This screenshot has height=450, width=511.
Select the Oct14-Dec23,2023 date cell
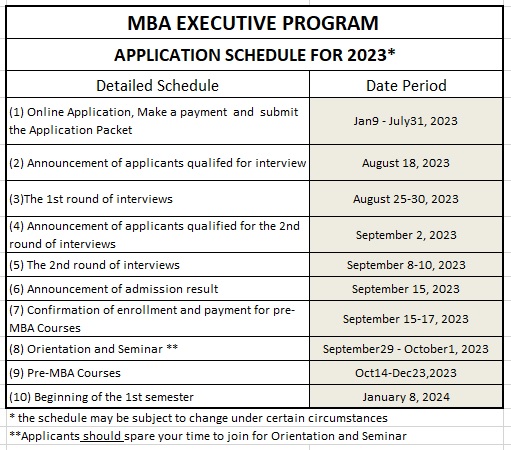(x=406, y=373)
